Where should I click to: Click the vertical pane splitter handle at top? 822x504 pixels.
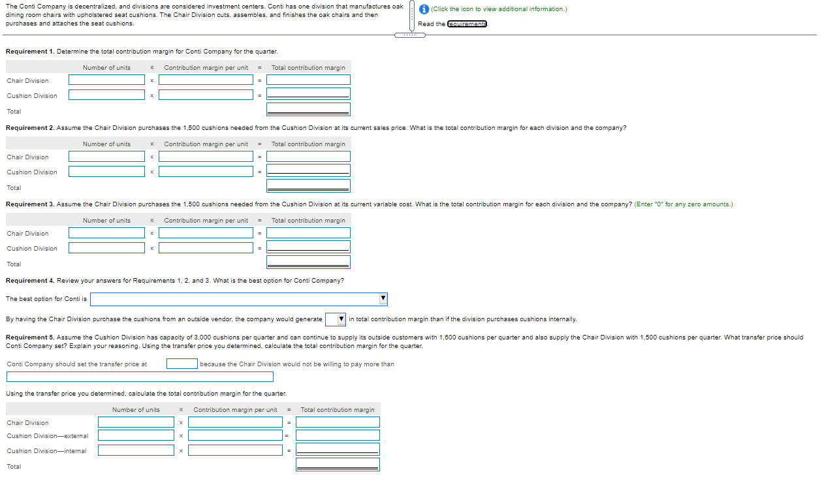coord(411,16)
